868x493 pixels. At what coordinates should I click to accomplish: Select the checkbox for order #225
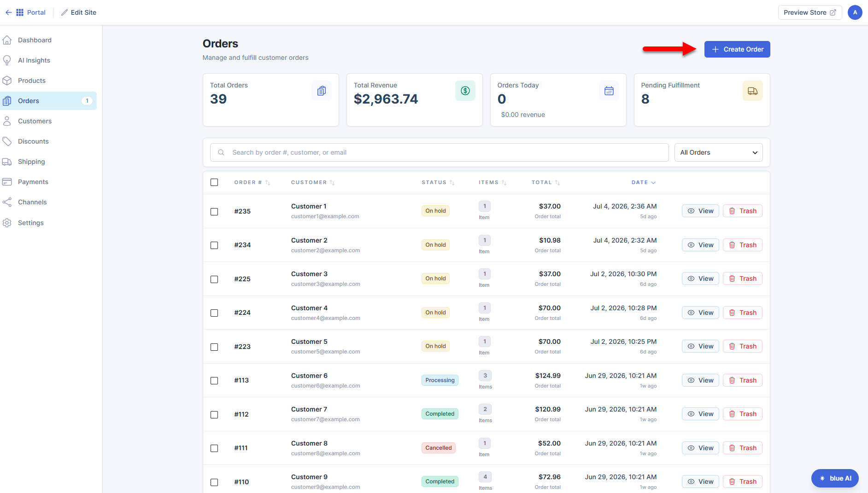click(x=214, y=279)
